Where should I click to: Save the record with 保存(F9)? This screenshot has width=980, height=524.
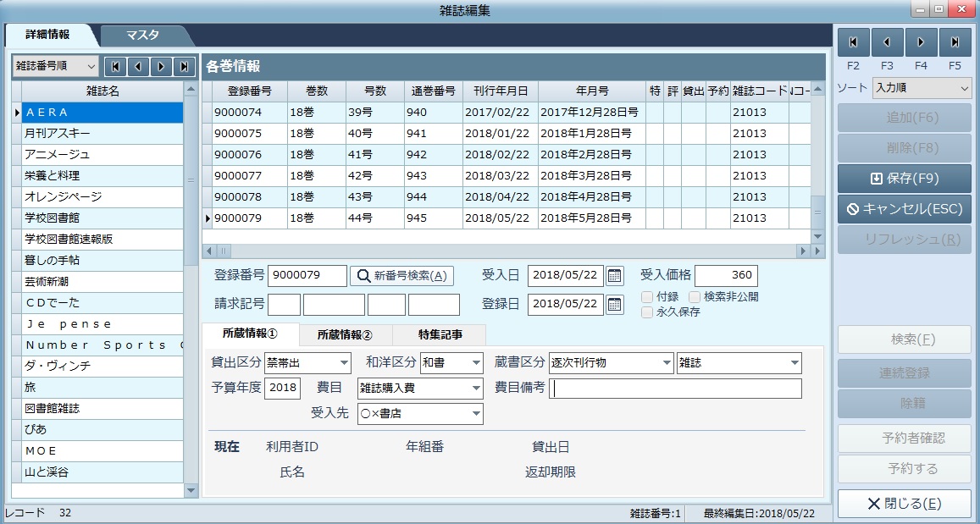click(905, 179)
